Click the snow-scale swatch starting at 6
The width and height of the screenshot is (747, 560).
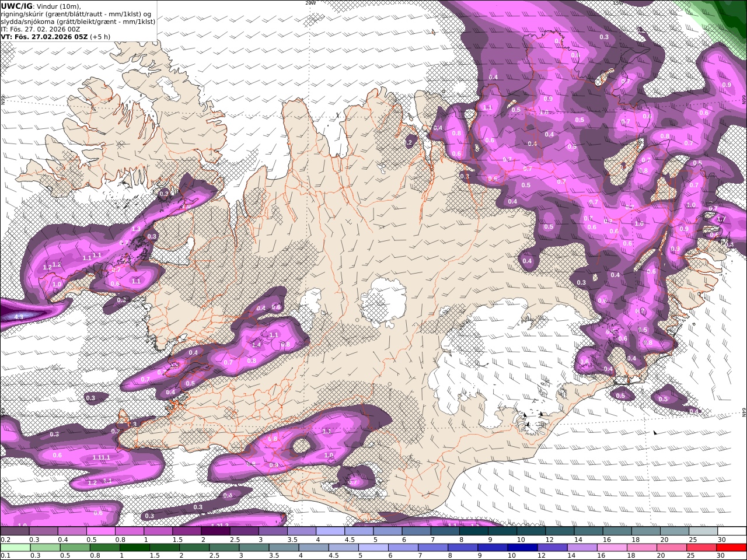(x=416, y=531)
